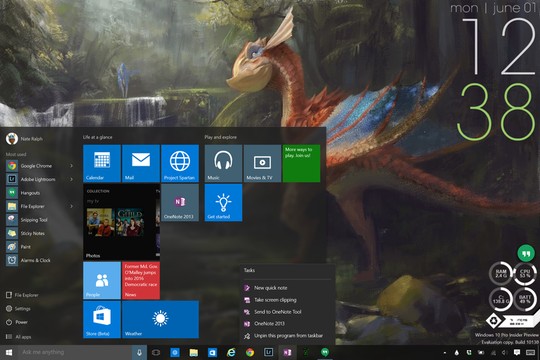Click the Power option in Start menu

[17, 322]
